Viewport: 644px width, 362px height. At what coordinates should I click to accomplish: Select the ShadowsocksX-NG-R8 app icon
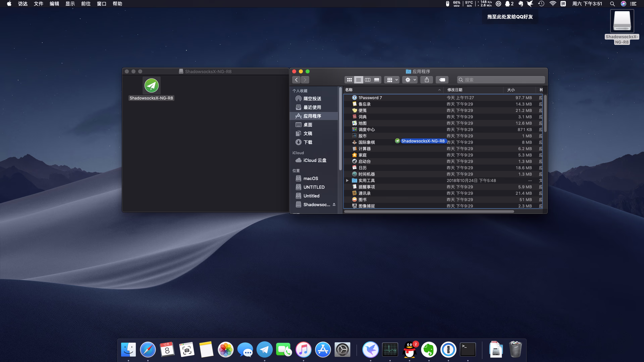[151, 85]
